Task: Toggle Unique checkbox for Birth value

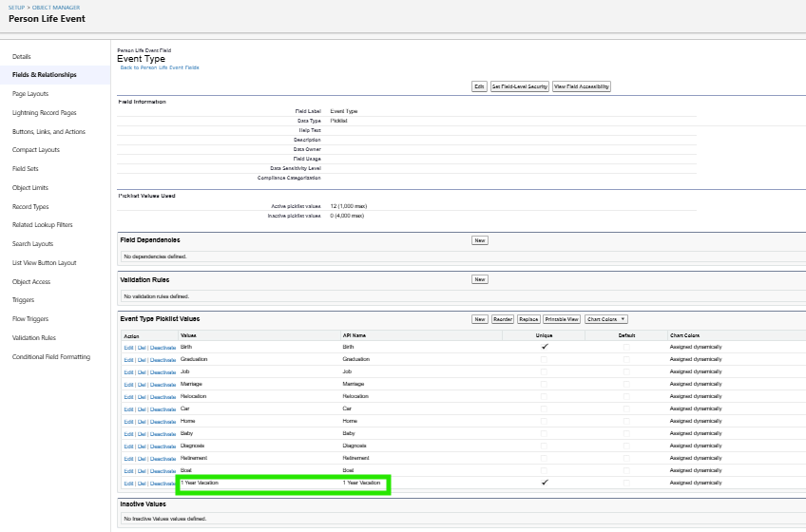Action: point(545,347)
